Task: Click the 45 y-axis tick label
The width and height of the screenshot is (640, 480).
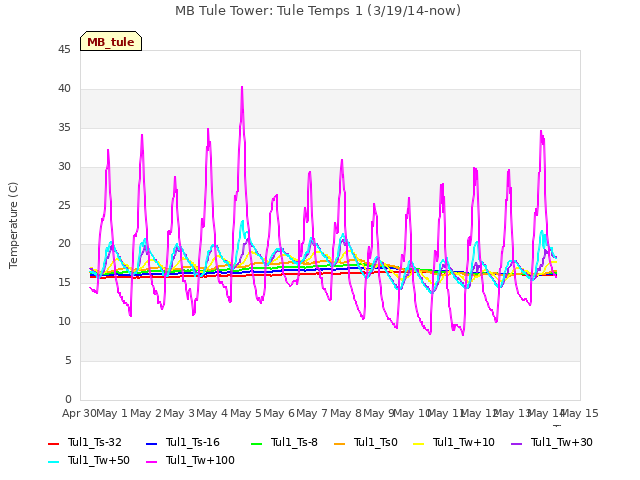Action: click(64, 50)
